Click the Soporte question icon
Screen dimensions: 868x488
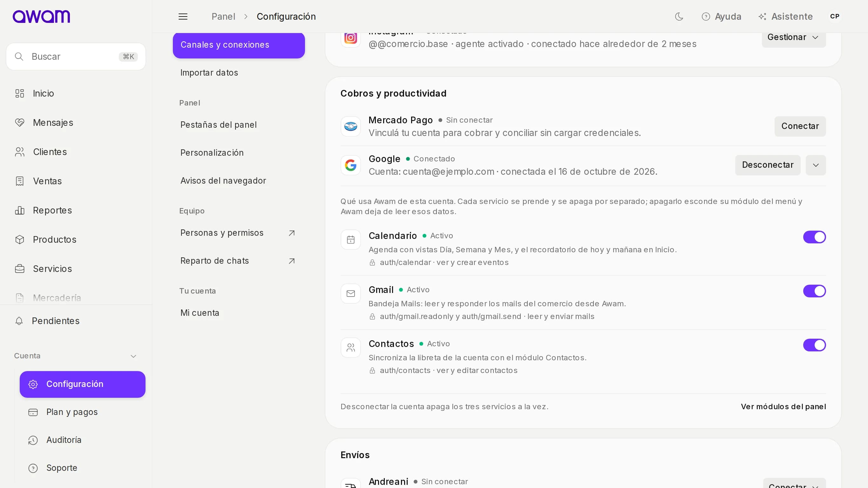(x=33, y=468)
